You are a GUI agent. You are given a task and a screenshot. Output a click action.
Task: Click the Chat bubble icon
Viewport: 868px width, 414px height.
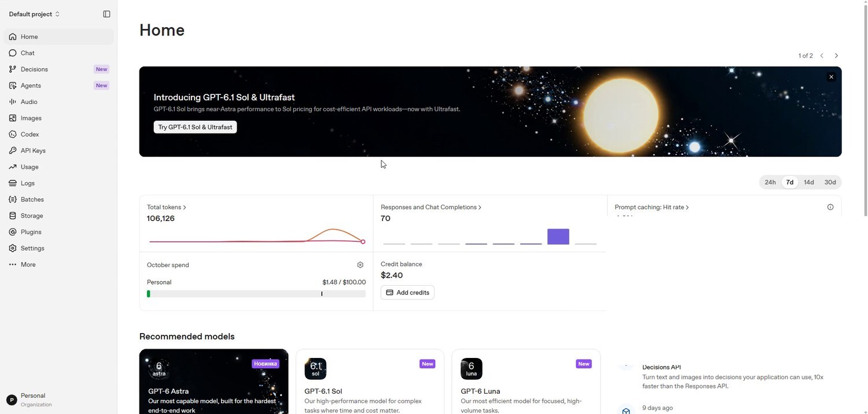pos(13,53)
